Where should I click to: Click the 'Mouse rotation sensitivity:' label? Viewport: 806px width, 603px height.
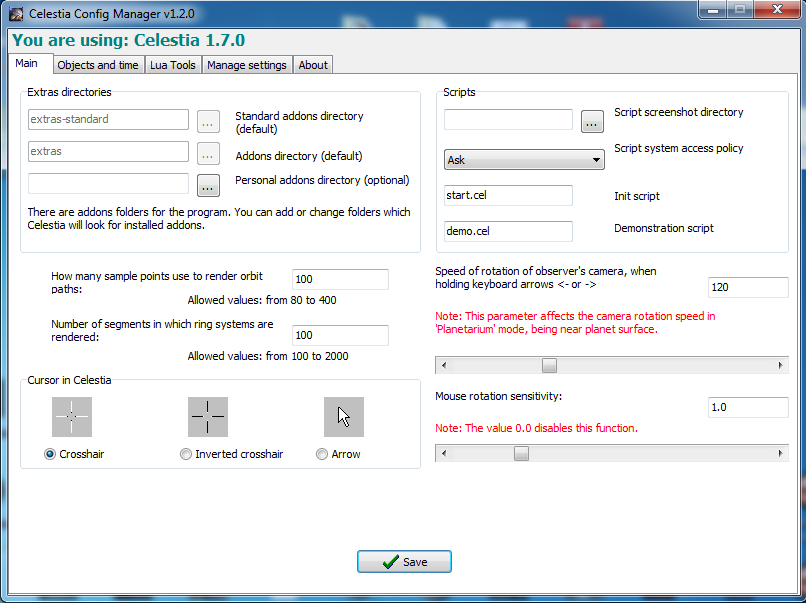[x=499, y=396]
